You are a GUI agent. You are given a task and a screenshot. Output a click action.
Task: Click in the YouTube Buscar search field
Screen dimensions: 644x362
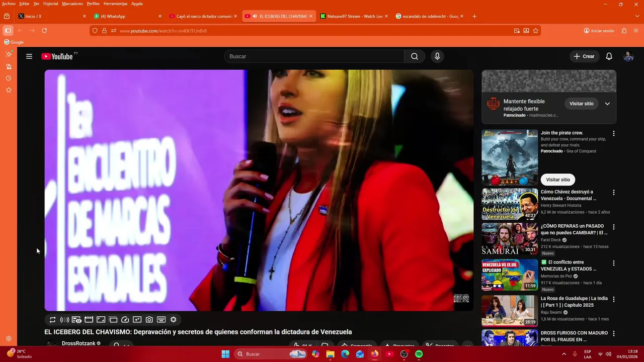pos(314,56)
